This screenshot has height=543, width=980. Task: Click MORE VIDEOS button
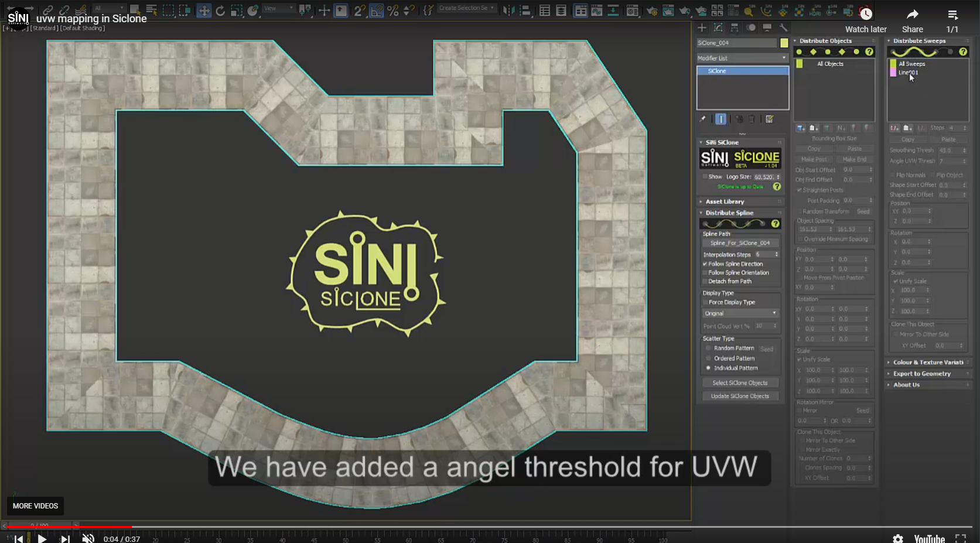(x=35, y=506)
